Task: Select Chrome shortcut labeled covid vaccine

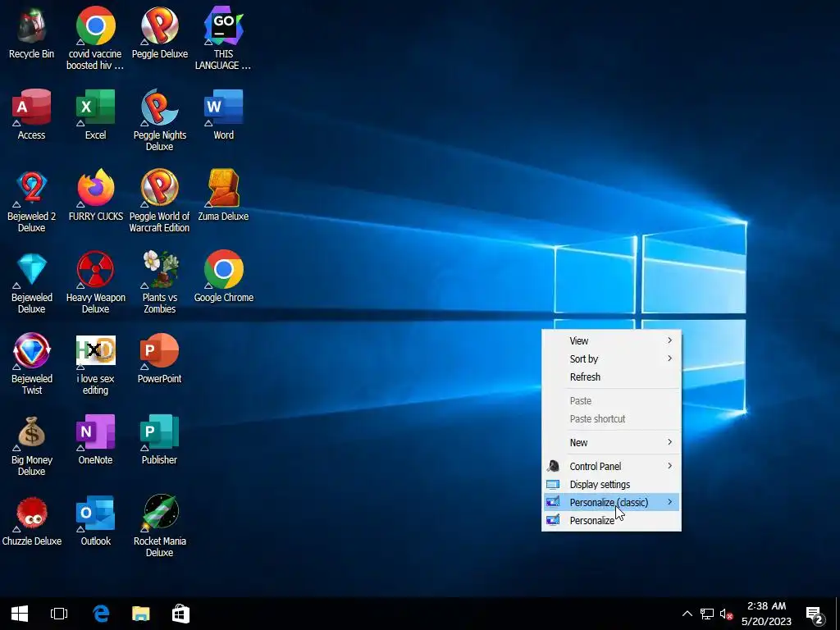Action: coord(95,39)
